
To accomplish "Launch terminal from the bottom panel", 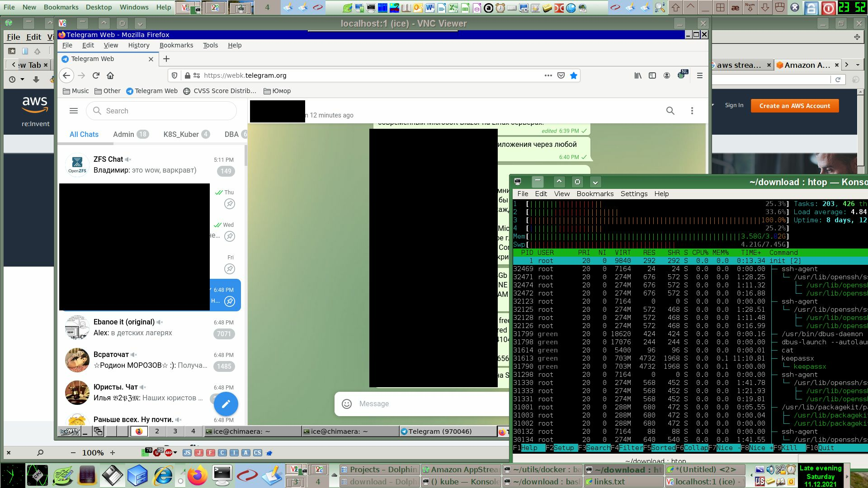I will click(x=222, y=476).
